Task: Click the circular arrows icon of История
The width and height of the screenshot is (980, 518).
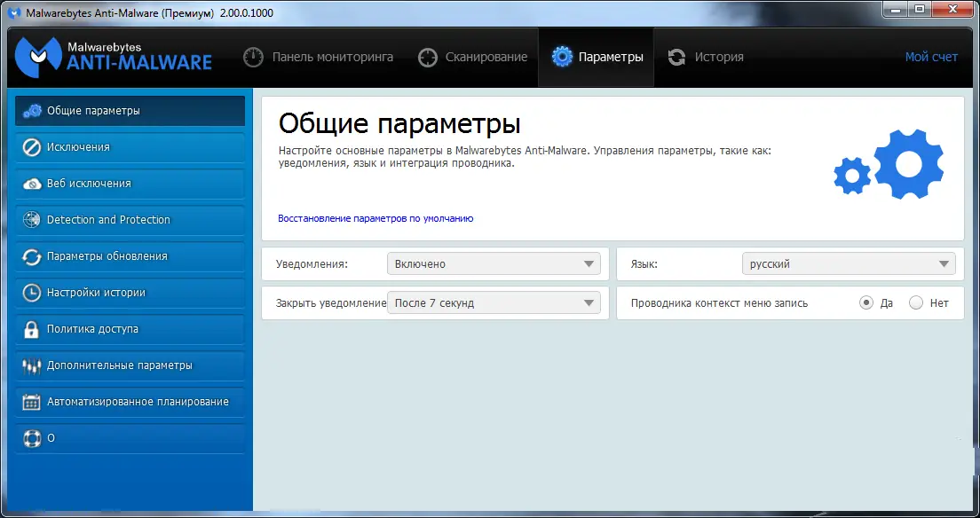Action: pyautogui.click(x=676, y=58)
